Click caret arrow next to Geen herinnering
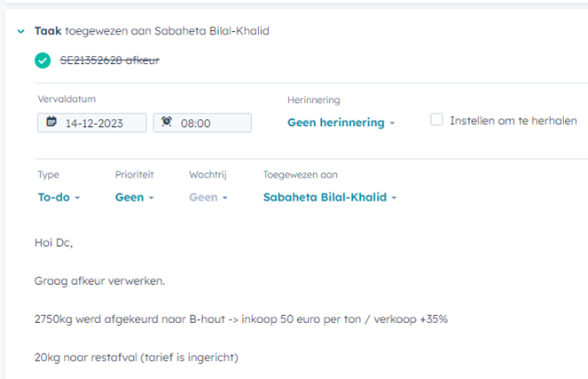Viewport: 588px width, 379px height. (x=392, y=123)
